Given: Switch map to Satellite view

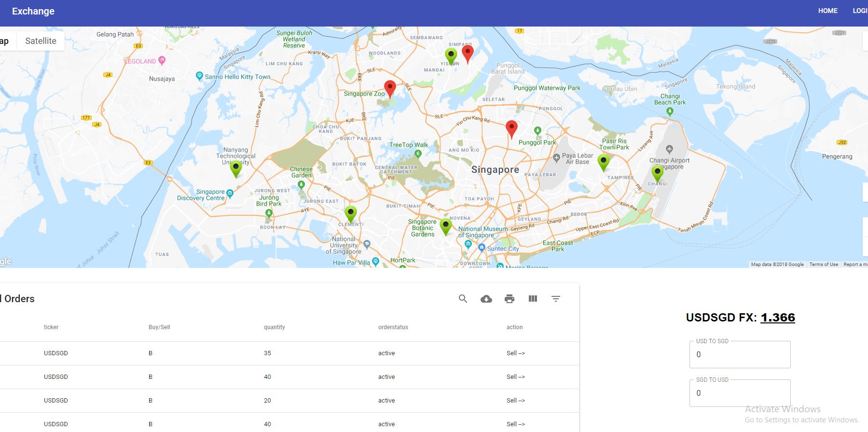Looking at the screenshot, I should (41, 41).
